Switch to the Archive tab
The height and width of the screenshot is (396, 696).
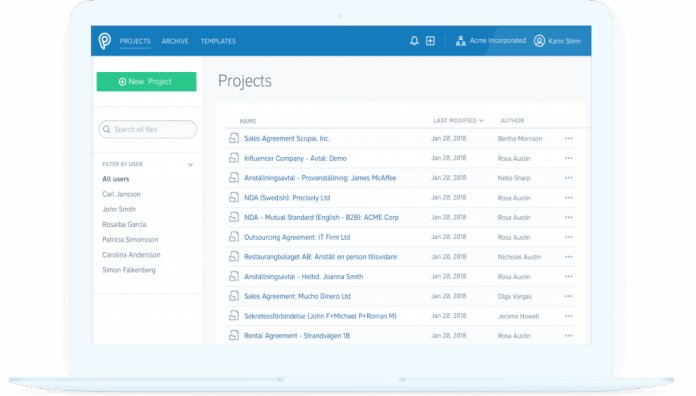coord(175,41)
